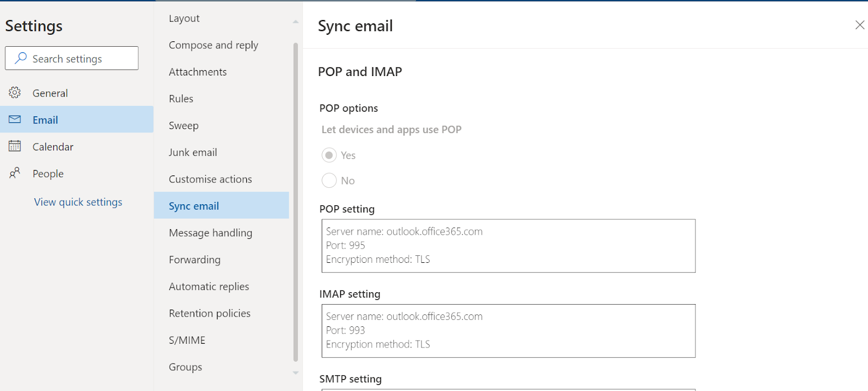Click inside the POP setting text box
Viewport: 868px width, 391px height.
pos(508,245)
